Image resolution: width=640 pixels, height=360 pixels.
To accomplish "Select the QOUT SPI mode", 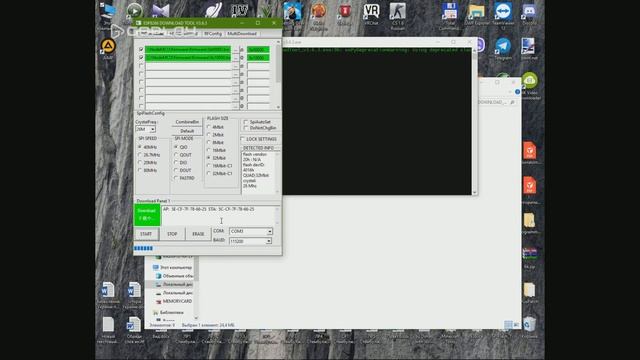I will [x=176, y=155].
